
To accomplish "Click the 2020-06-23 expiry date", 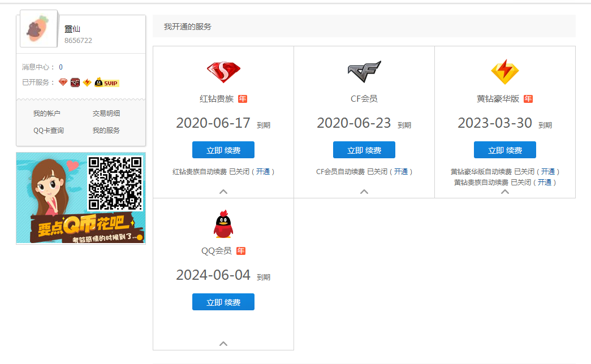I will [x=354, y=123].
